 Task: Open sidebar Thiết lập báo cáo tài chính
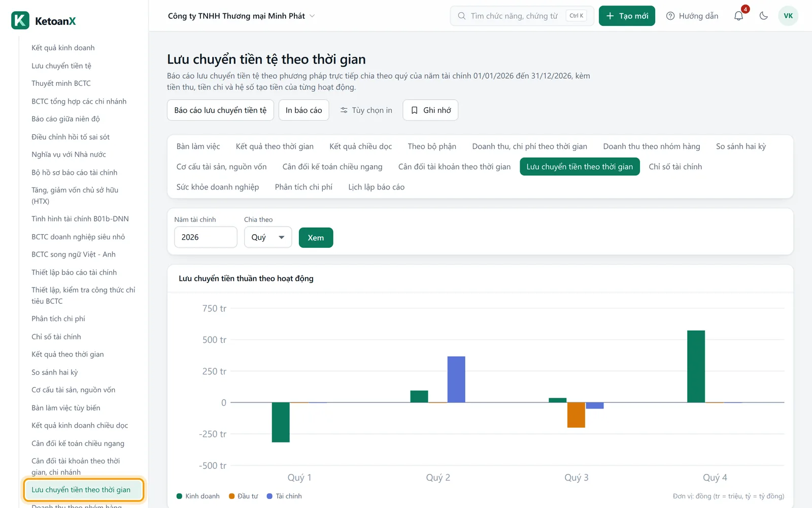pyautogui.click(x=74, y=272)
